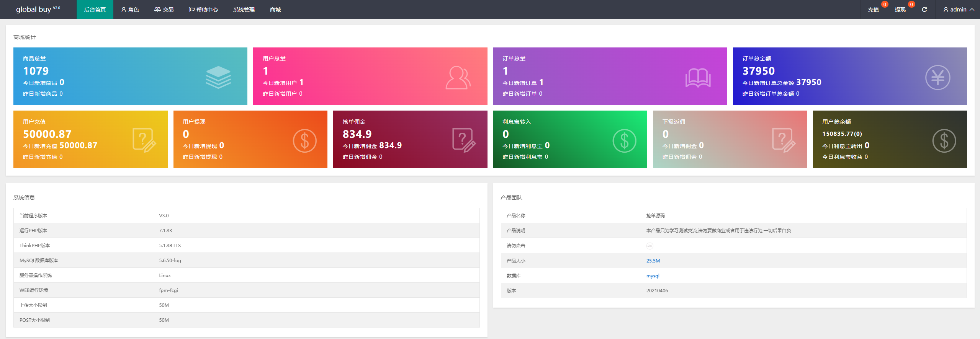Open the 系统管理 menu

(244, 10)
